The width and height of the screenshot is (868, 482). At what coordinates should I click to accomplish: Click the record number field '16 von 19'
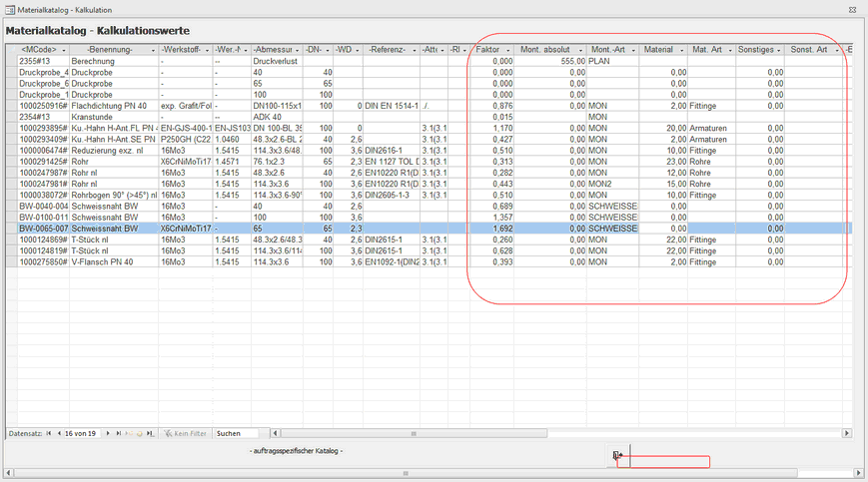(x=82, y=434)
